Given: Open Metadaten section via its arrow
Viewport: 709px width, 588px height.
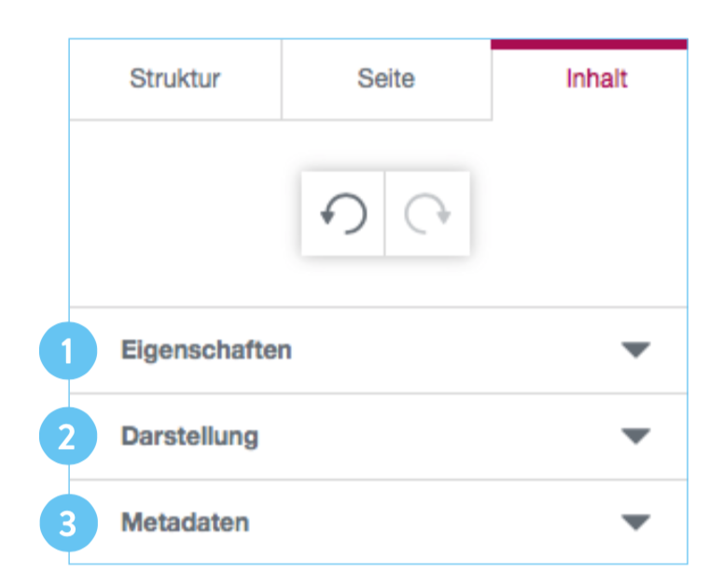Looking at the screenshot, I should point(635,523).
